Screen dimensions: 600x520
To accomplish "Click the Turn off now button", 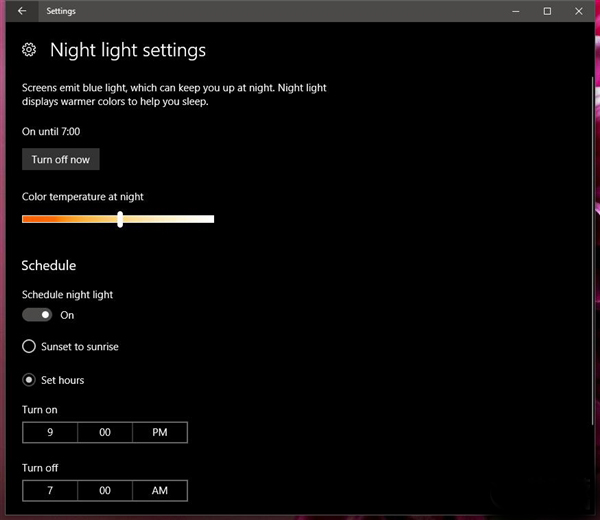I will pyautogui.click(x=60, y=159).
